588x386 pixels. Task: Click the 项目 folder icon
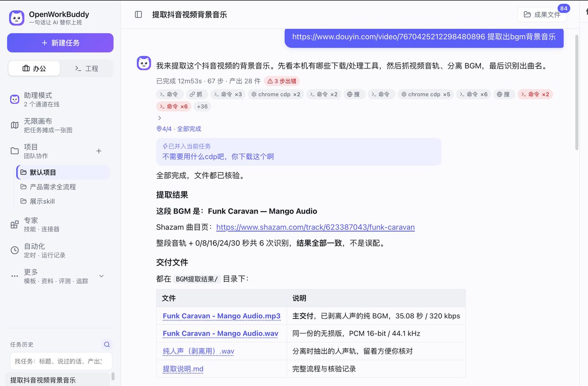(15, 151)
